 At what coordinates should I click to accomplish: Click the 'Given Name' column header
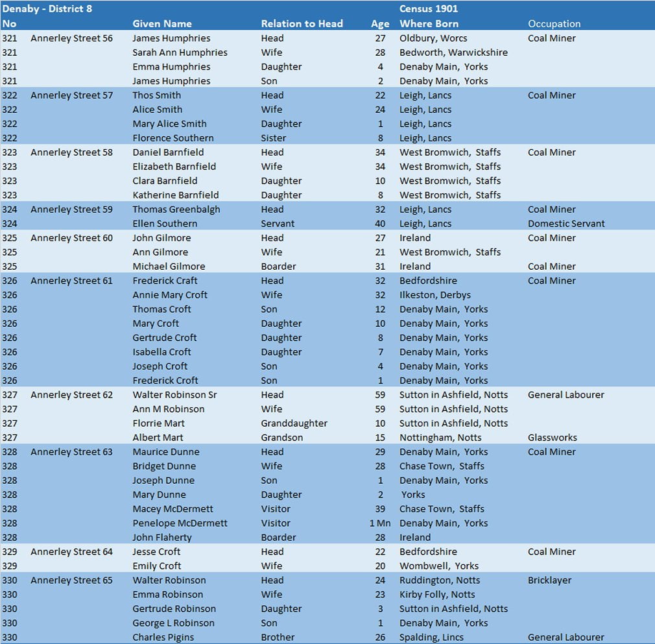point(162,24)
